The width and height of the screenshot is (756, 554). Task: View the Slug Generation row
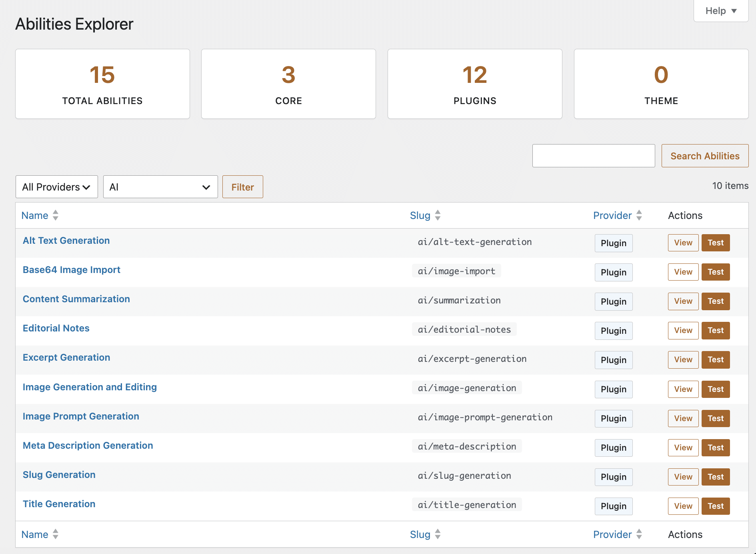683,477
